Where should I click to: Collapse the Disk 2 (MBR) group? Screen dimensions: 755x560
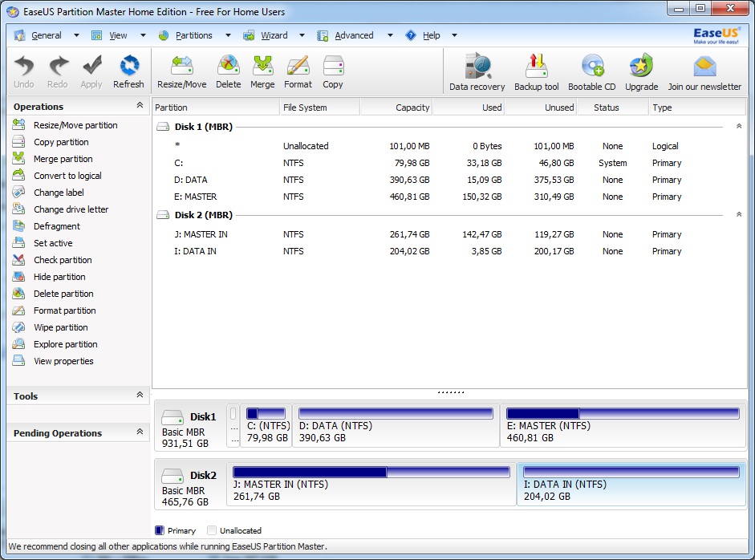(739, 214)
